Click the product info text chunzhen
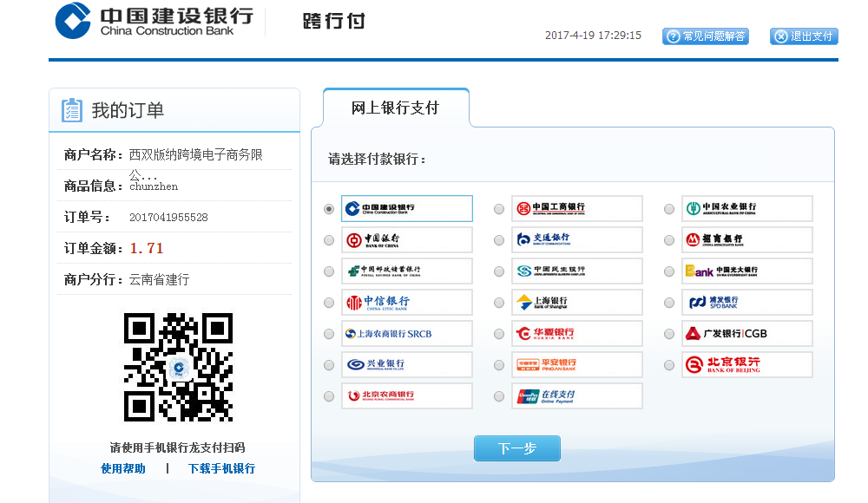Viewport: 868px width, 503px height. coord(154,186)
